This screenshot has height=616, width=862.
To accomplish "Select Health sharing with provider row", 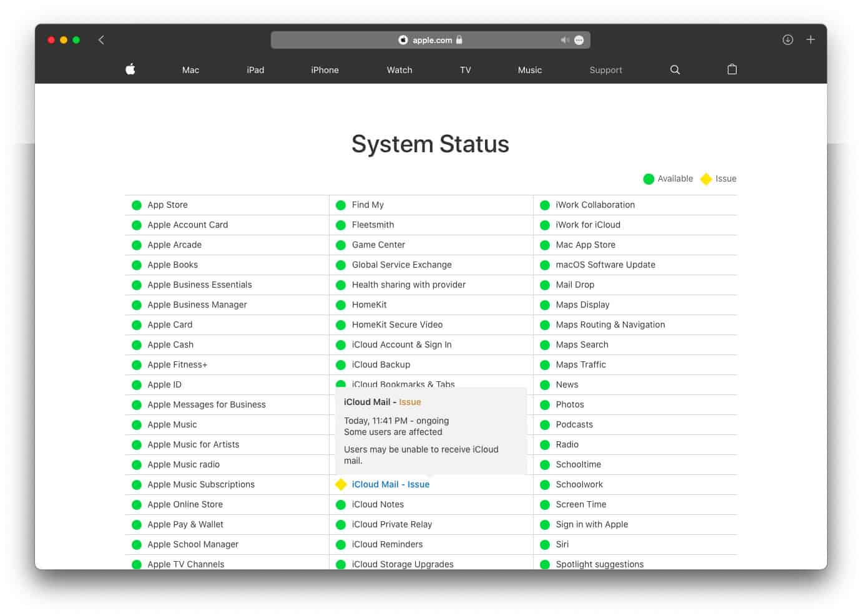I will pos(431,285).
